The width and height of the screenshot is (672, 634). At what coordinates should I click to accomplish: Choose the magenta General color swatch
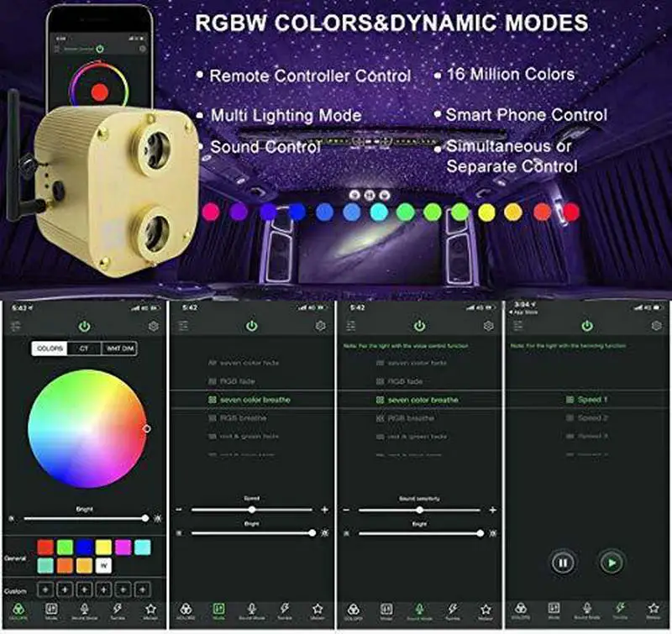[123, 547]
